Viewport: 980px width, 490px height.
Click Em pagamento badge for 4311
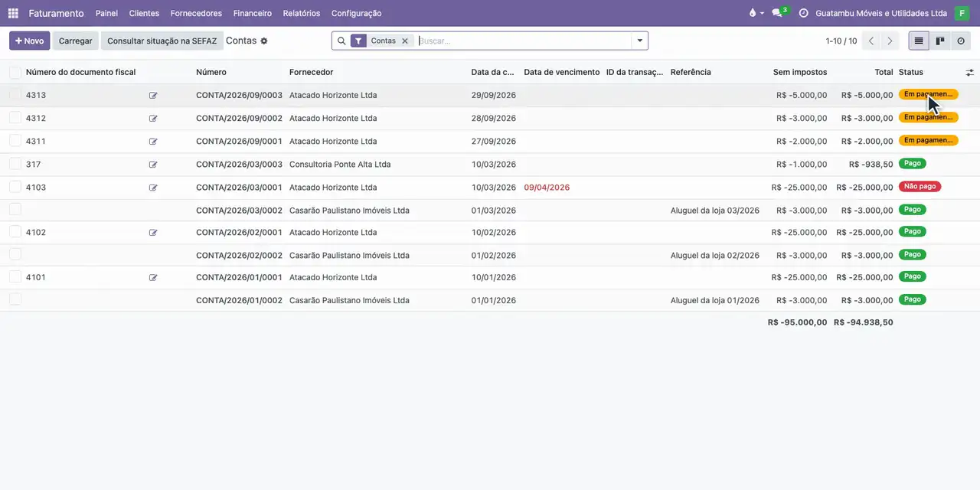pos(928,140)
